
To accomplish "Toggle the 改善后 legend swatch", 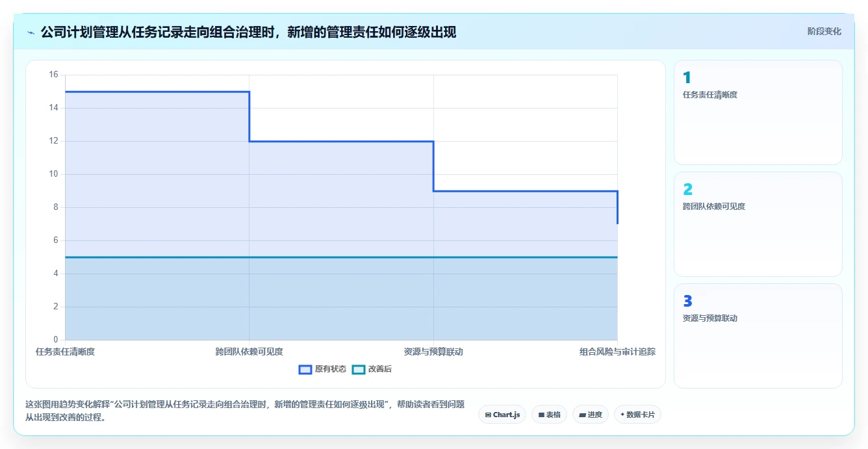I will tap(359, 369).
